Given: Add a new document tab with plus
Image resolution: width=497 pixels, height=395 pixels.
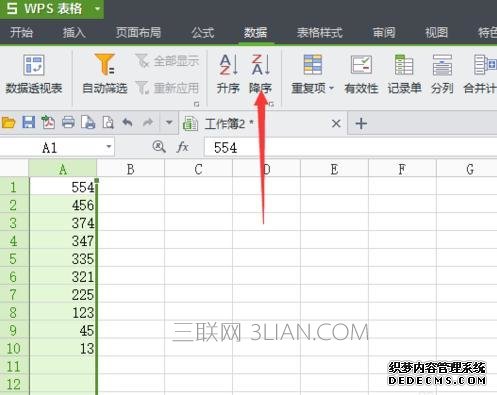Looking at the screenshot, I should (x=361, y=124).
